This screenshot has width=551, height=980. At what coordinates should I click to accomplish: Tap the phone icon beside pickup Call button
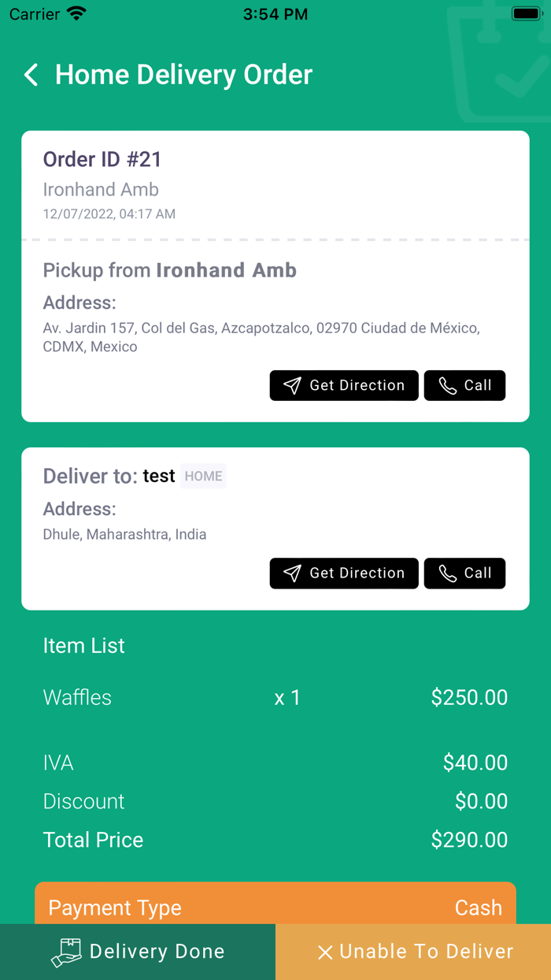446,385
